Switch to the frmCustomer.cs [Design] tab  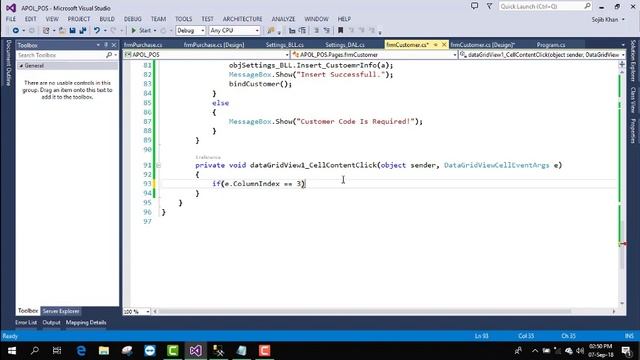pyautogui.click(x=482, y=45)
